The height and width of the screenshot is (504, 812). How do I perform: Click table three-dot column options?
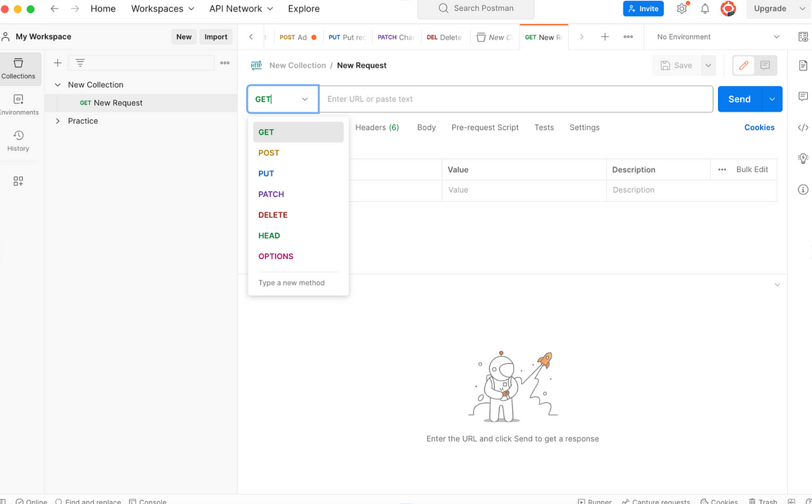tap(722, 170)
